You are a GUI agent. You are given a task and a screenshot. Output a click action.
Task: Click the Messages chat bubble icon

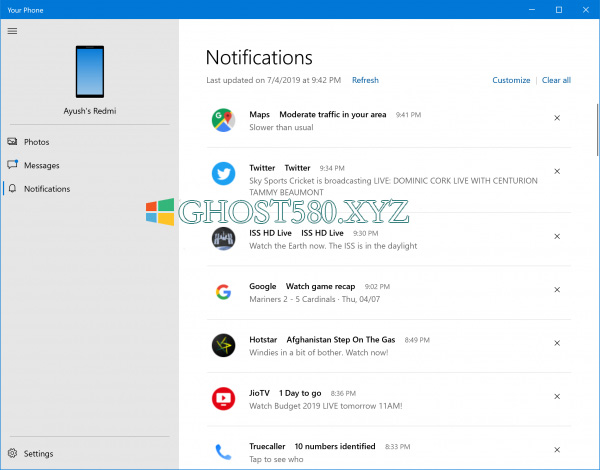point(13,165)
